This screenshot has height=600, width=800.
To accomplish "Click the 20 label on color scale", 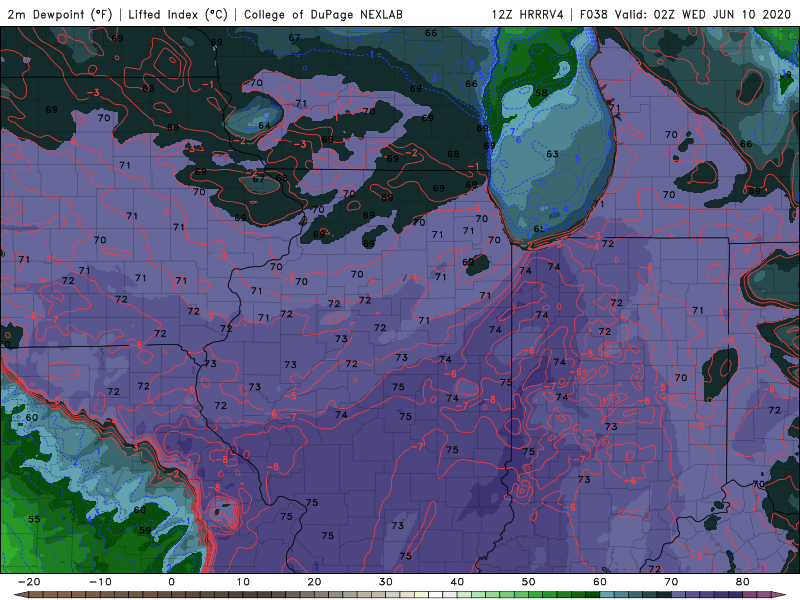I will (x=314, y=582).
